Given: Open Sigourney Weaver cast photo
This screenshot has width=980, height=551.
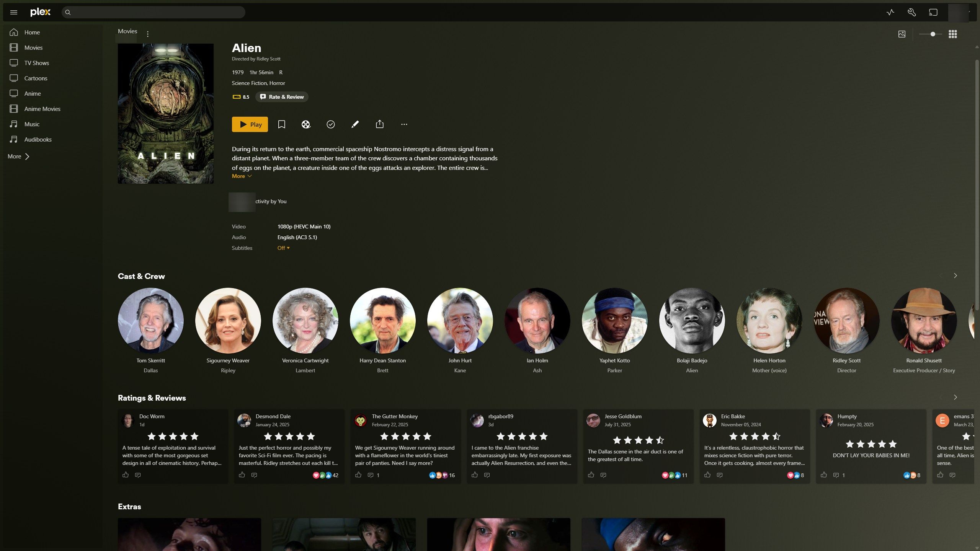Looking at the screenshot, I should pyautogui.click(x=228, y=321).
